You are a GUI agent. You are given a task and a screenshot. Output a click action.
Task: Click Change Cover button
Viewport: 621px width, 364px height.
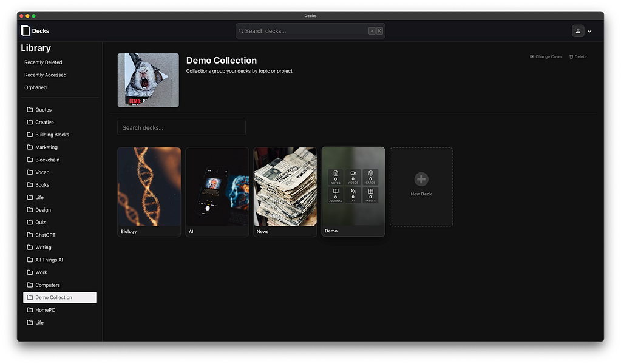(546, 56)
